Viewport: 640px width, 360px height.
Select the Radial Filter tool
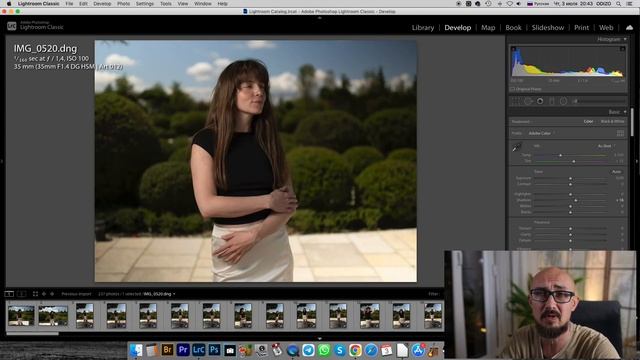tap(563, 101)
